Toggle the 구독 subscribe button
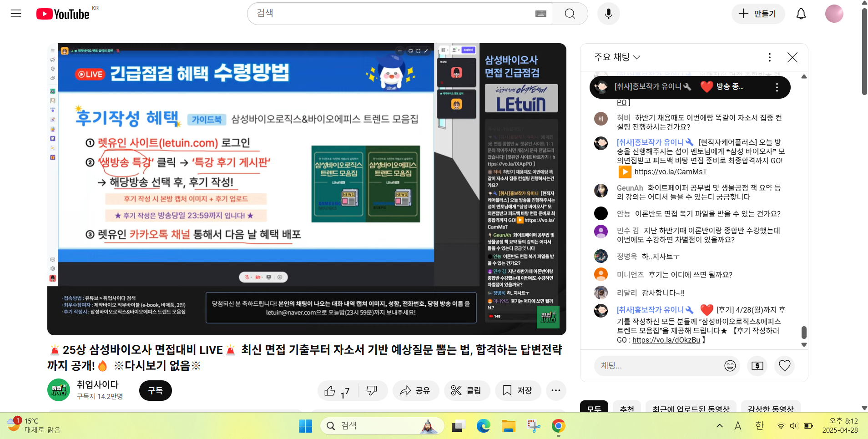Image resolution: width=868 pixels, height=439 pixels. coord(155,391)
